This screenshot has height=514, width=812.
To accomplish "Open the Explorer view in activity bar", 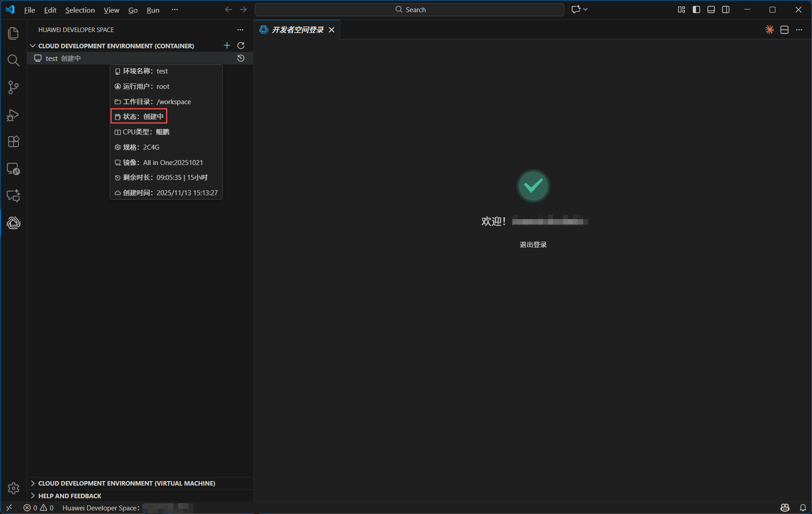I will tap(14, 33).
